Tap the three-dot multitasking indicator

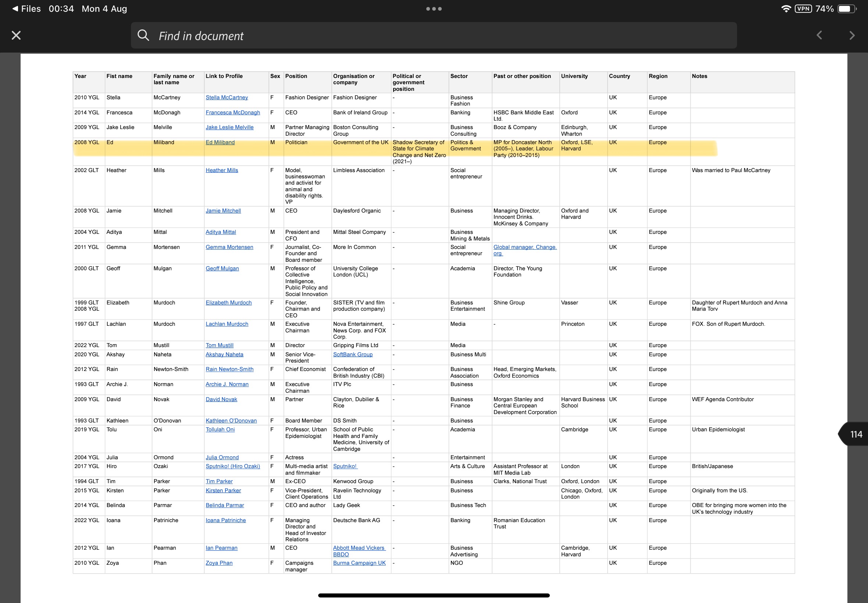(x=434, y=9)
